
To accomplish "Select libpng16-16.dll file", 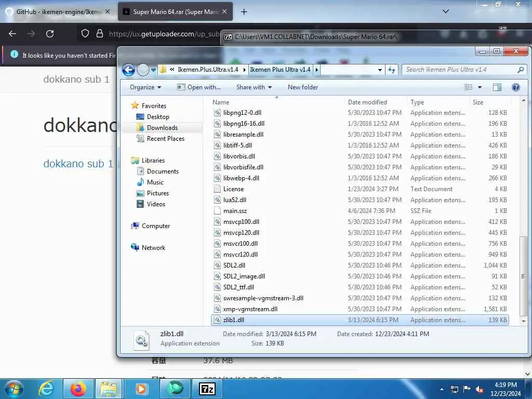I will [244, 124].
